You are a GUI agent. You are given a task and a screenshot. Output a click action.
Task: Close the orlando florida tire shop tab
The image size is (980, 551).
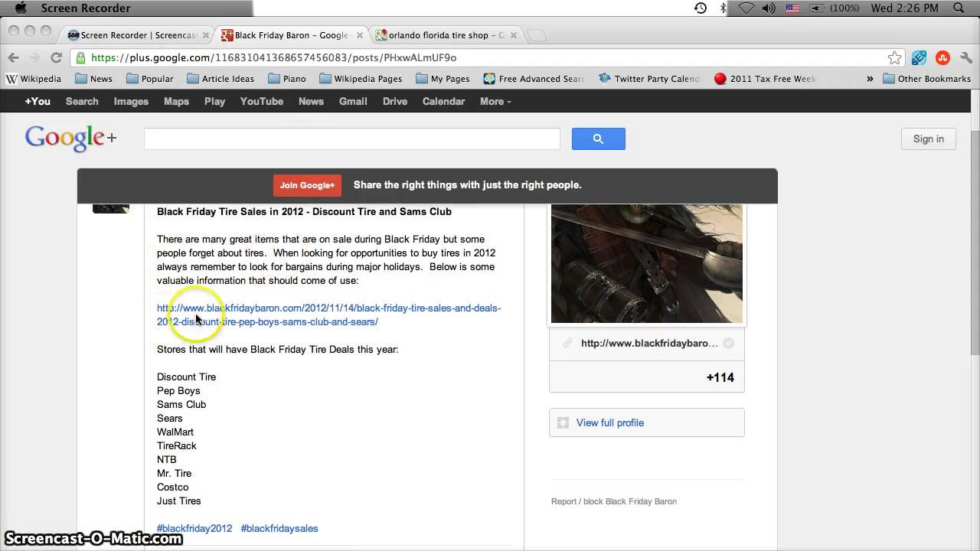[514, 35]
